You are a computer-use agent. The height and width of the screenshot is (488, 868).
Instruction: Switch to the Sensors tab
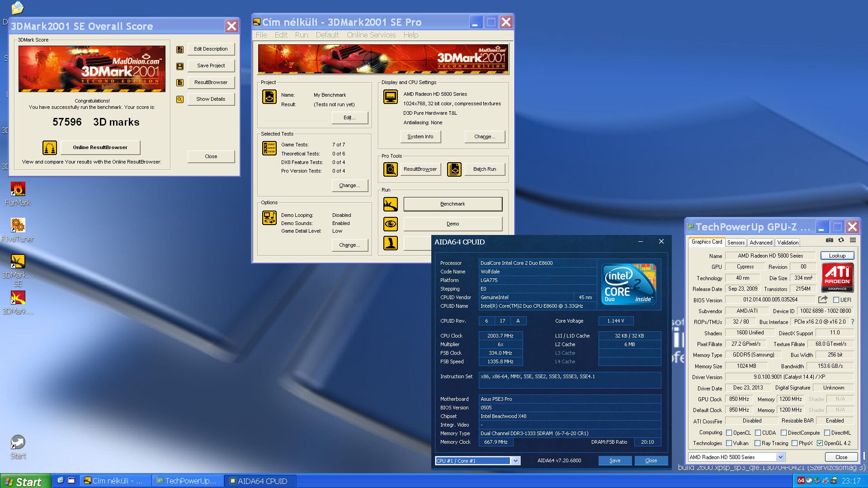point(736,243)
